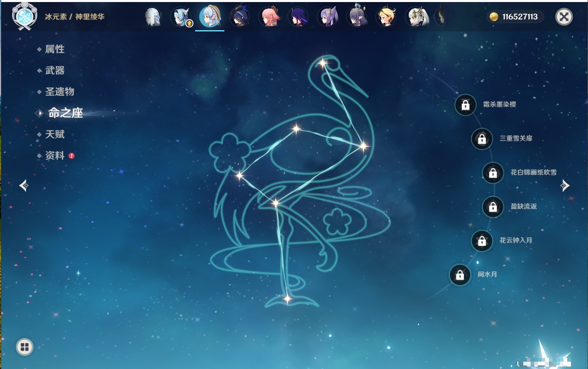Select the dark indigo straight-haired avatar
Viewport: 588px width, 369px height.
click(298, 17)
